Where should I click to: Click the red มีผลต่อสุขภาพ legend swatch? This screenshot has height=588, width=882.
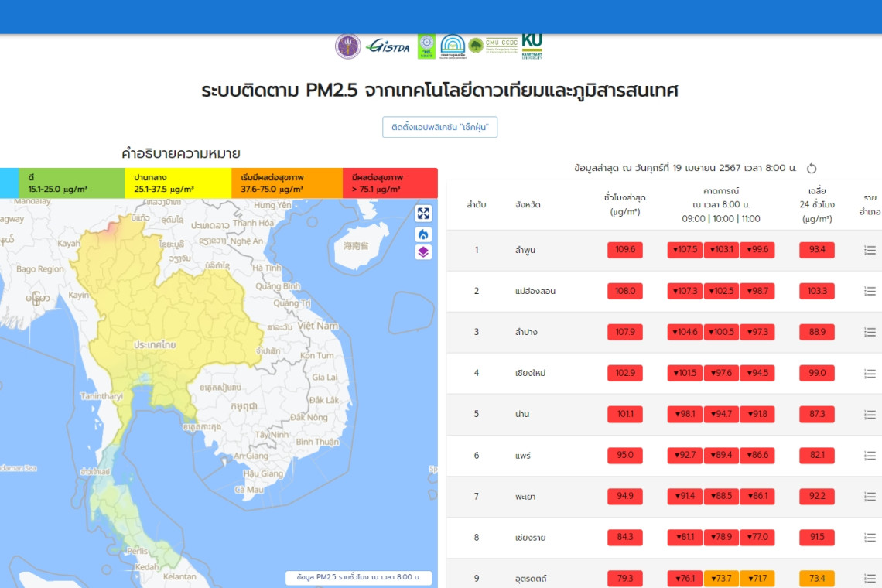tap(390, 183)
